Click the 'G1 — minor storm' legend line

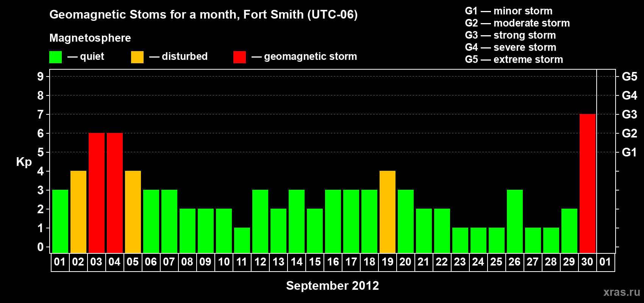(508, 11)
